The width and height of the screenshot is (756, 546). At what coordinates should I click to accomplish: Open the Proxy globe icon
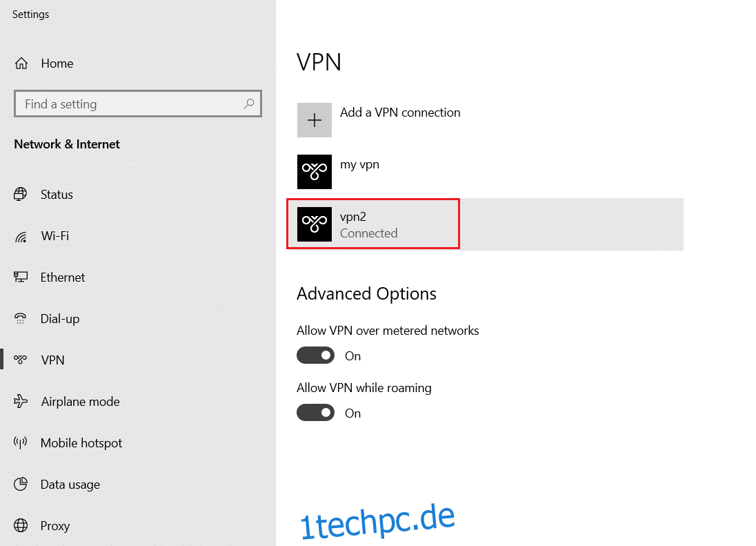coord(20,525)
